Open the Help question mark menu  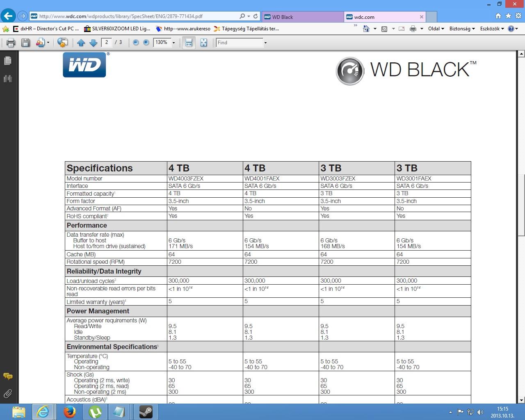click(513, 29)
